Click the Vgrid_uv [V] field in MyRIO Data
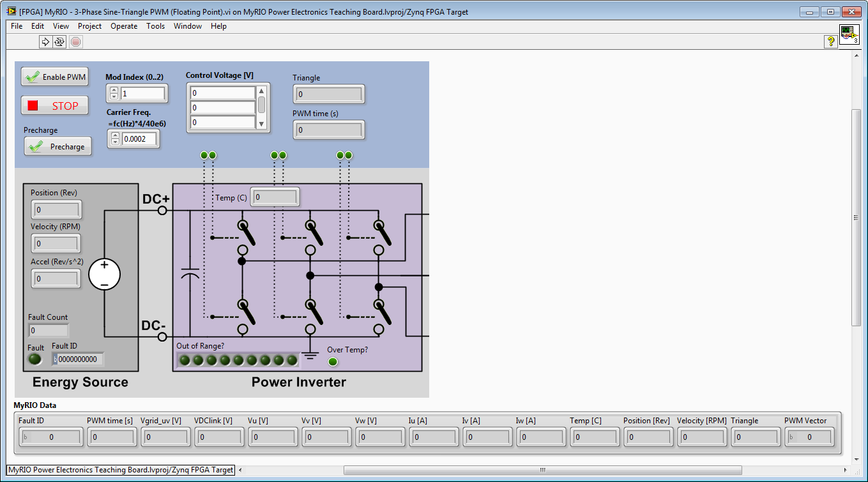Viewport: 868px width, 482px height. [x=165, y=437]
